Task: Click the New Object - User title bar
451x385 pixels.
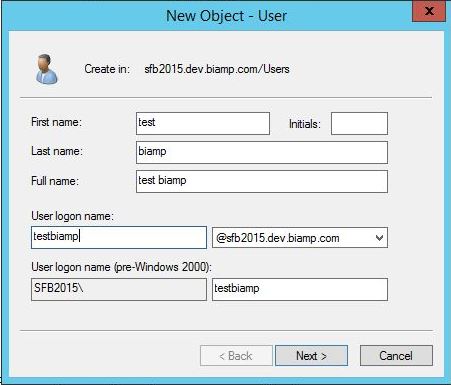Action: coord(226,16)
